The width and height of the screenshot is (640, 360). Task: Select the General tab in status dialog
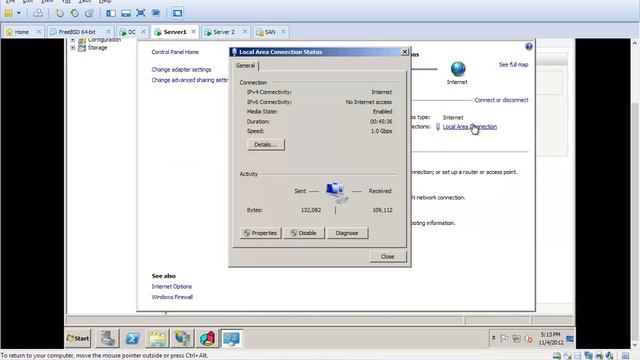pyautogui.click(x=245, y=66)
